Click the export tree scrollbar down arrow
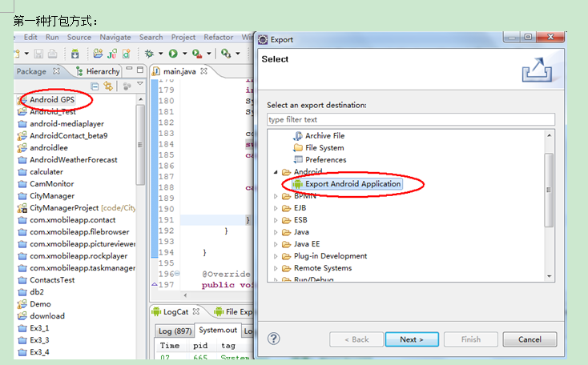This screenshot has height=365, width=588. click(549, 276)
